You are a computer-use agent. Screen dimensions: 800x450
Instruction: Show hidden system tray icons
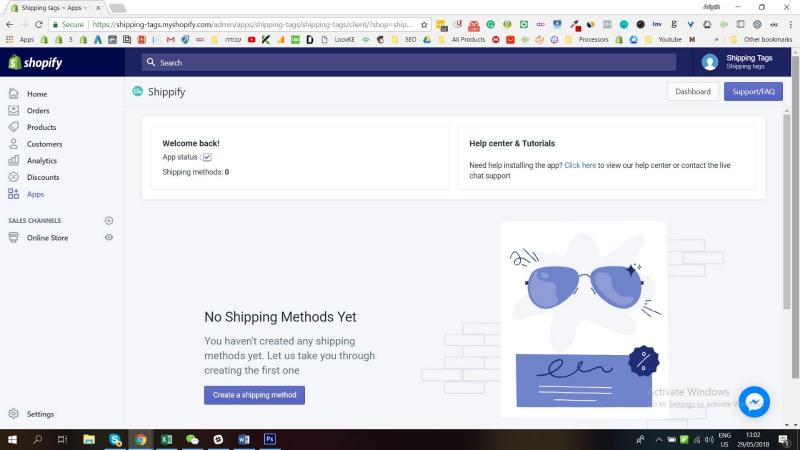(x=659, y=440)
